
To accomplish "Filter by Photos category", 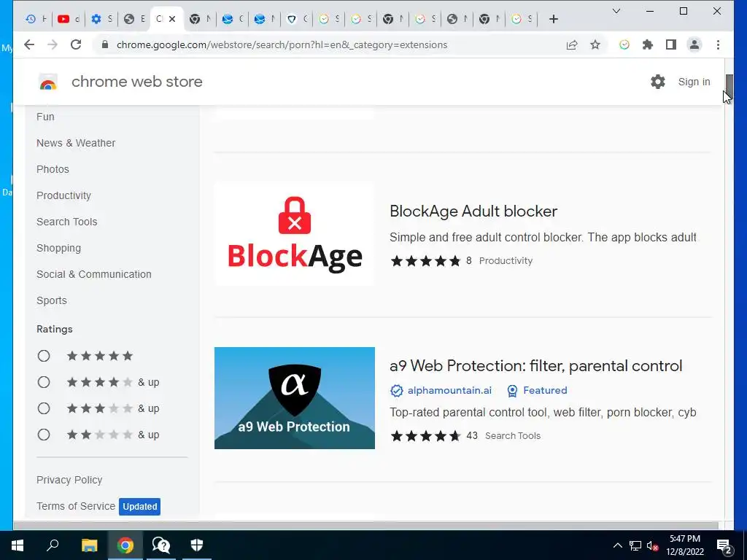I will point(53,169).
